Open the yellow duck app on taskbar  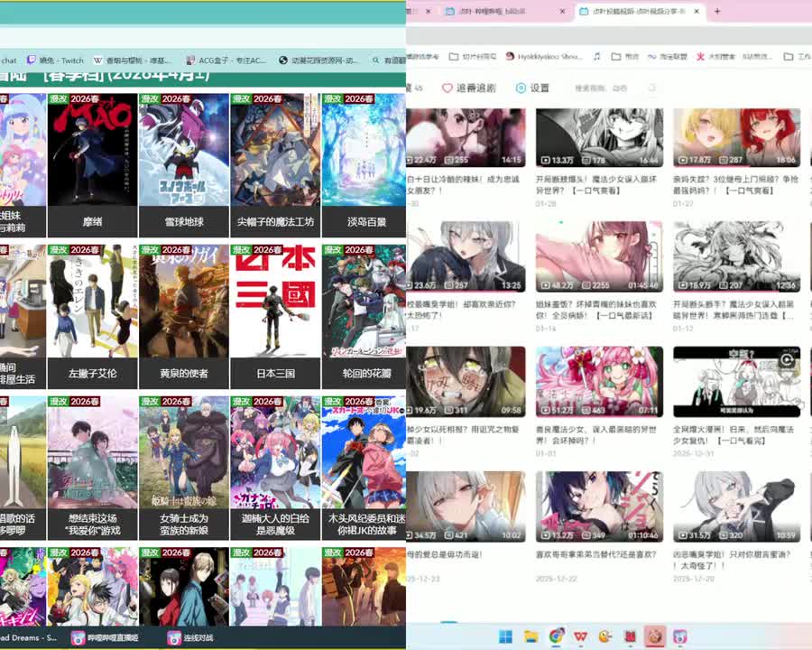pos(605,636)
